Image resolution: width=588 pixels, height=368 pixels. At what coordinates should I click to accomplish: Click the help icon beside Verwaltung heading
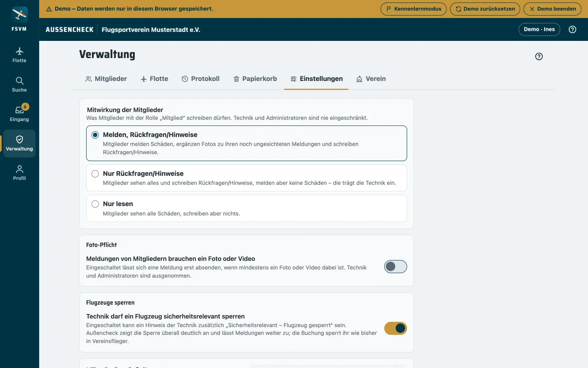[x=539, y=56]
